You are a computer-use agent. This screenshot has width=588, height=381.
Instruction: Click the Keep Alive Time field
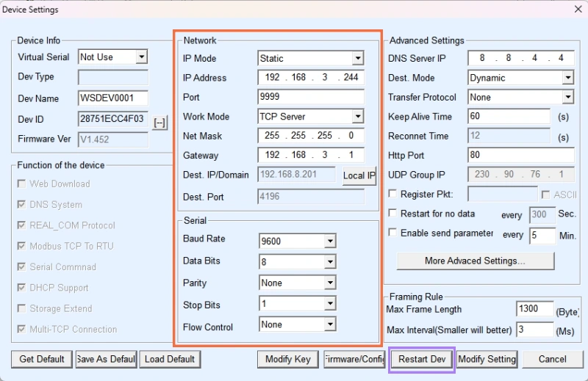[x=509, y=116]
